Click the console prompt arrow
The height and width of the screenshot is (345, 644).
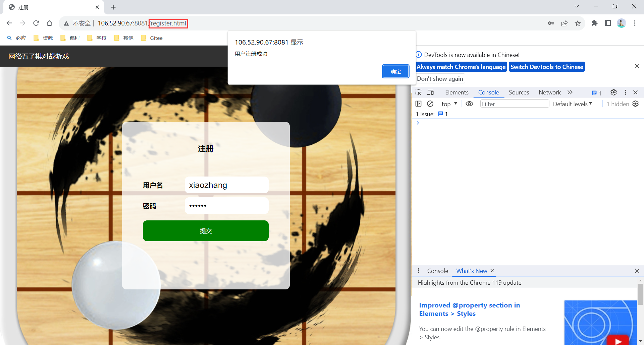tap(418, 123)
